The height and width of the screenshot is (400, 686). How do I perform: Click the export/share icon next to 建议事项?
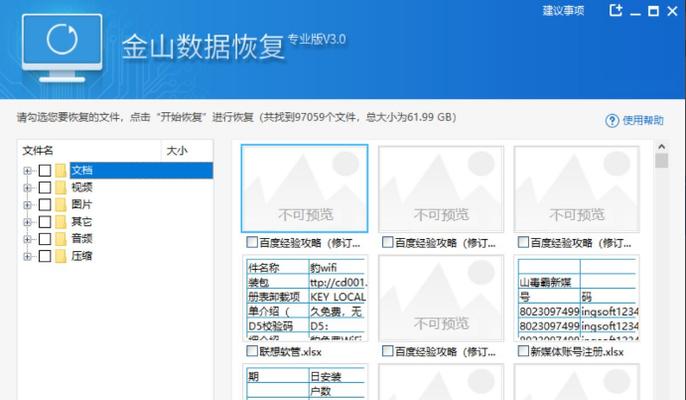pyautogui.click(x=616, y=10)
